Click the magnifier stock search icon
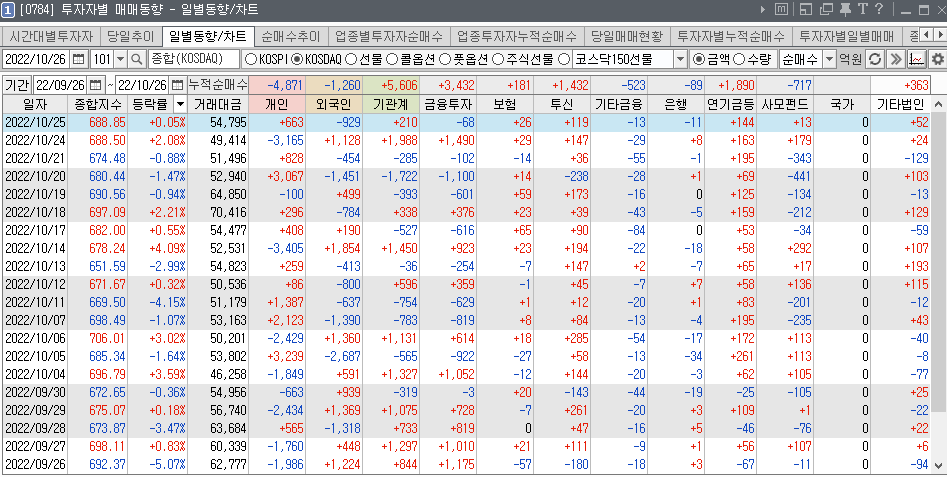This screenshot has height=477, width=947. tap(137, 59)
